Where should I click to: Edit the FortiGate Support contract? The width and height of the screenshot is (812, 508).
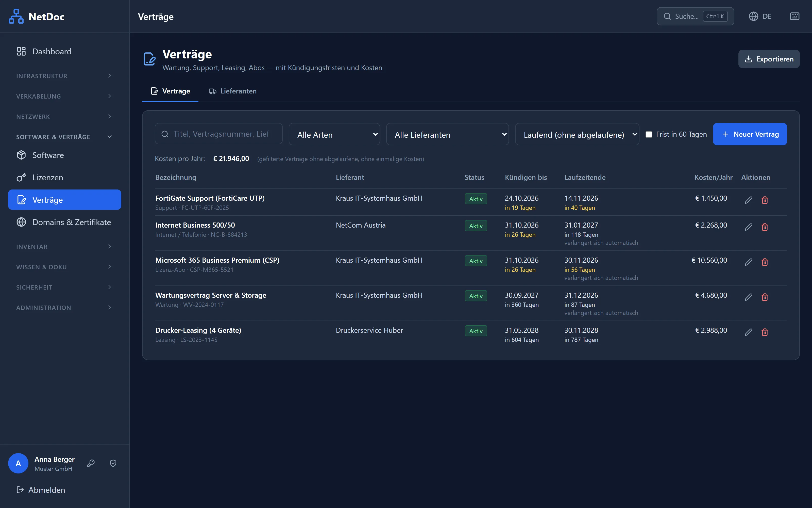pos(748,200)
